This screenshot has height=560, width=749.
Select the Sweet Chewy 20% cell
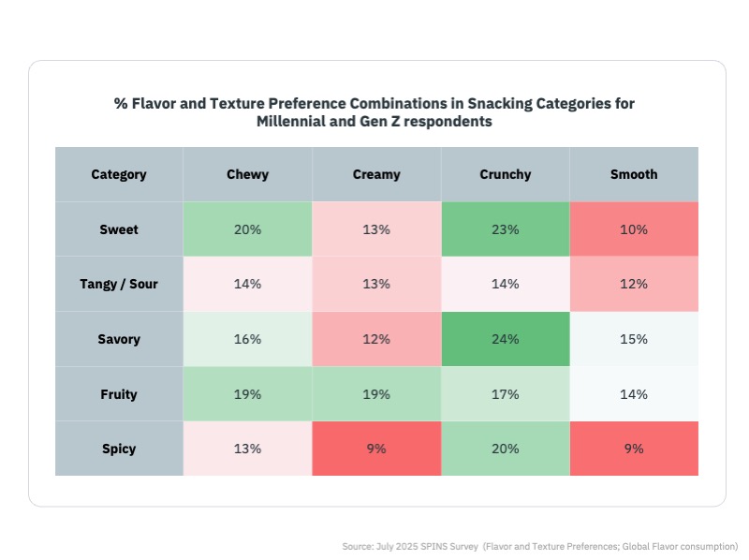tap(247, 229)
